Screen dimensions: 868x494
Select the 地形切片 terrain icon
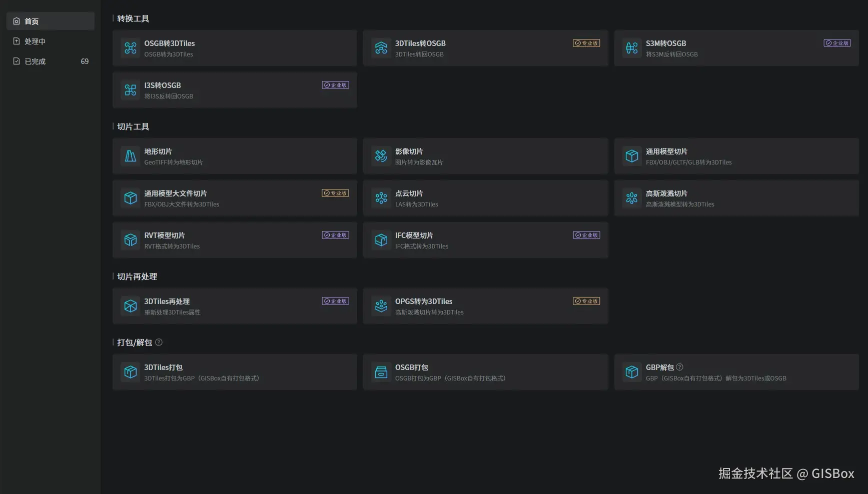coord(131,156)
